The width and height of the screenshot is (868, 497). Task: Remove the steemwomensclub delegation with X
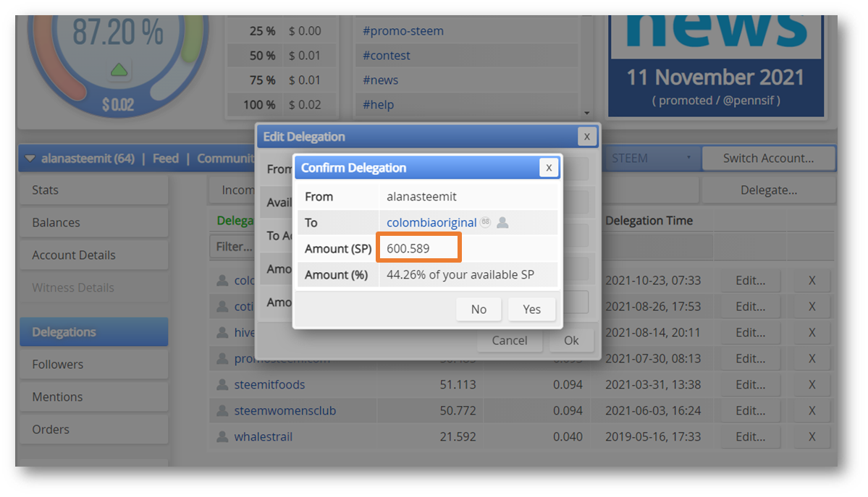pyautogui.click(x=812, y=411)
